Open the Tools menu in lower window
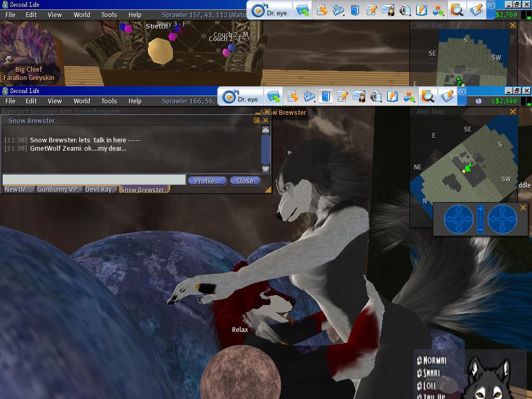 pyautogui.click(x=109, y=101)
